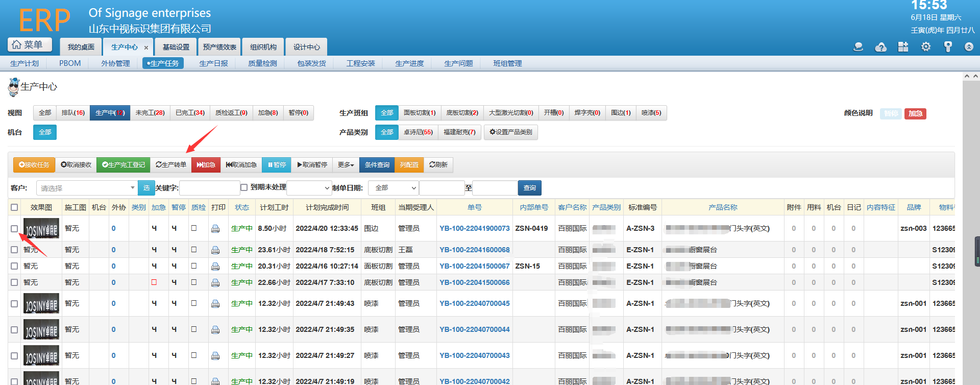980x385 pixels.
Task: Click JOSINY thumbnail for order YB-100-22041900073
Action: [41, 229]
